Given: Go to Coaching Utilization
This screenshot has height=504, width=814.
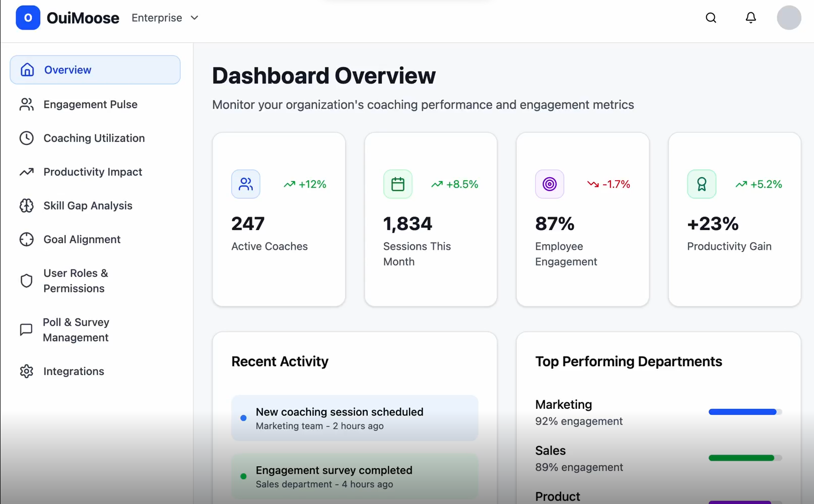Looking at the screenshot, I should (95, 138).
